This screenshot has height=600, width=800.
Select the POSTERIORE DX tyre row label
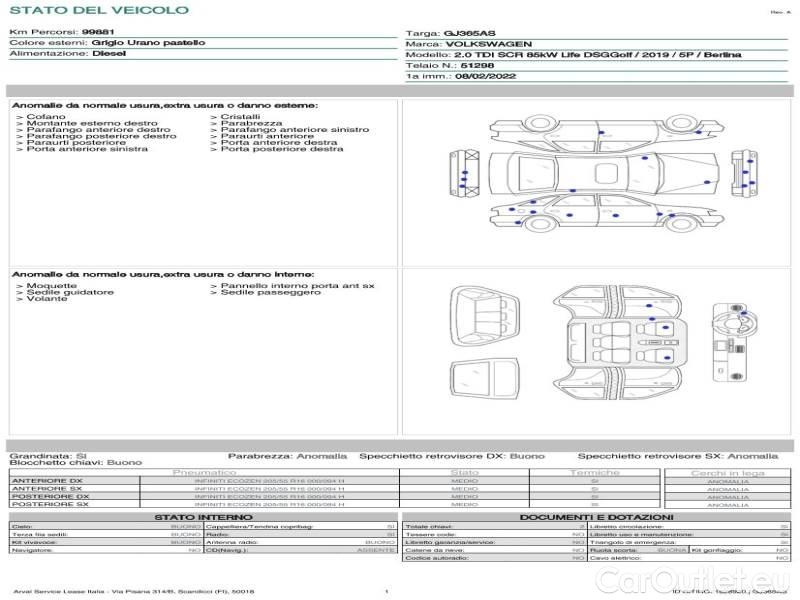click(51, 496)
